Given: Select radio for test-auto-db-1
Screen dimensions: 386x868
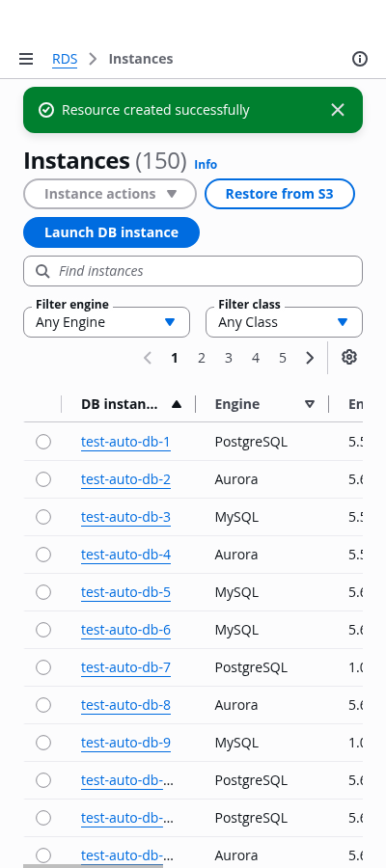Looking at the screenshot, I should click(43, 442).
